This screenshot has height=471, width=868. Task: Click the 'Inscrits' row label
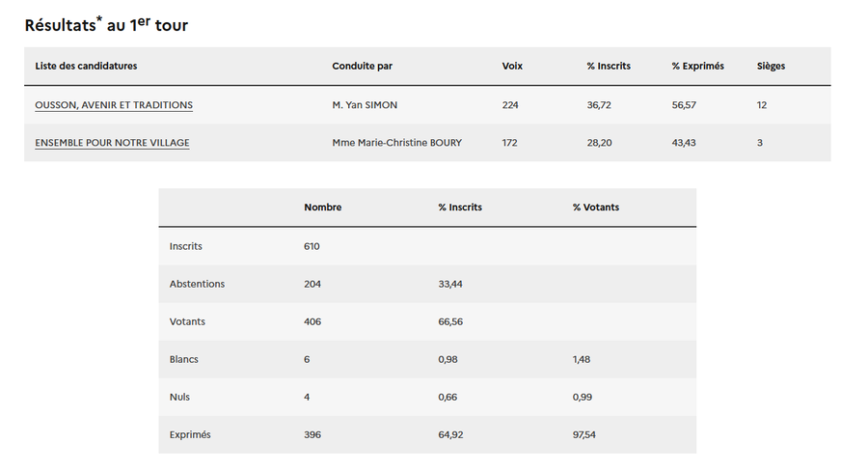(186, 246)
